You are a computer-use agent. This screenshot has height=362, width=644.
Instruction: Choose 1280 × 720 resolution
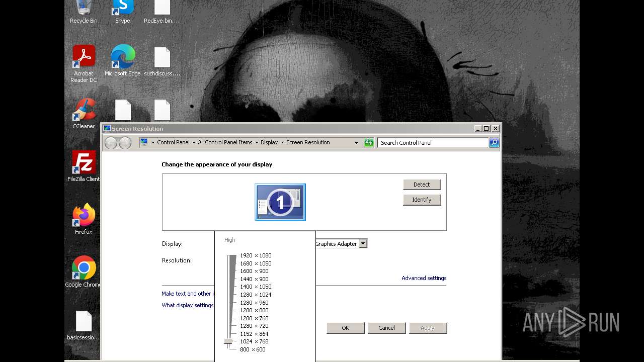coord(254,326)
